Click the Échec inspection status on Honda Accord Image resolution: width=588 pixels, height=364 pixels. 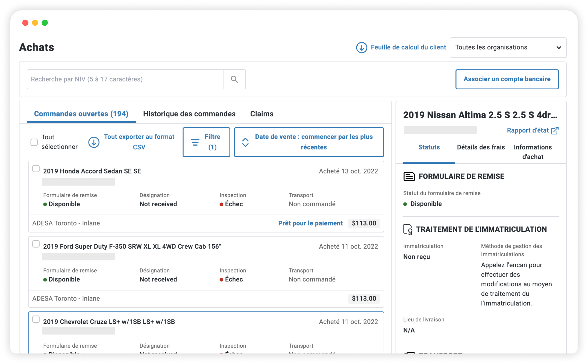[x=231, y=204]
